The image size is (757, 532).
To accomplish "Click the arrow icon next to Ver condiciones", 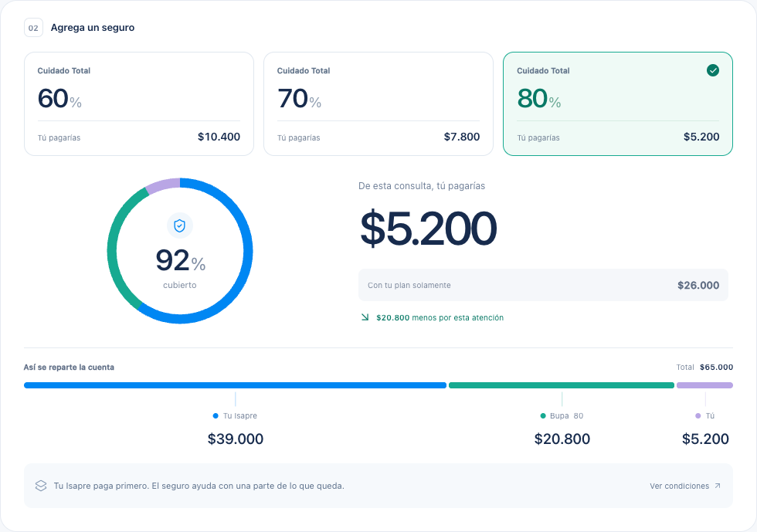I will [718, 486].
